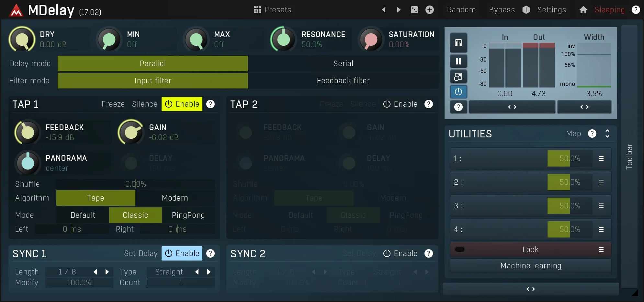Open TAP 1 help question mark

pos(210,104)
